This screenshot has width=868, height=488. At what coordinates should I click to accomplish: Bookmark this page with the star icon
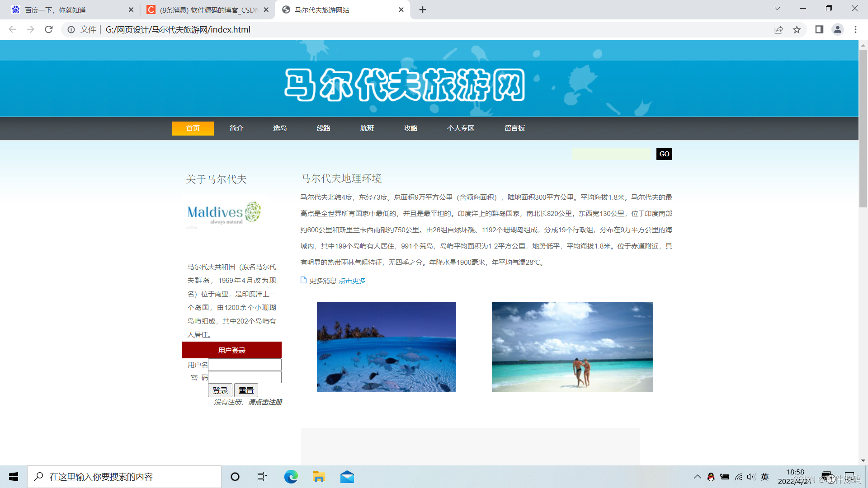[797, 29]
